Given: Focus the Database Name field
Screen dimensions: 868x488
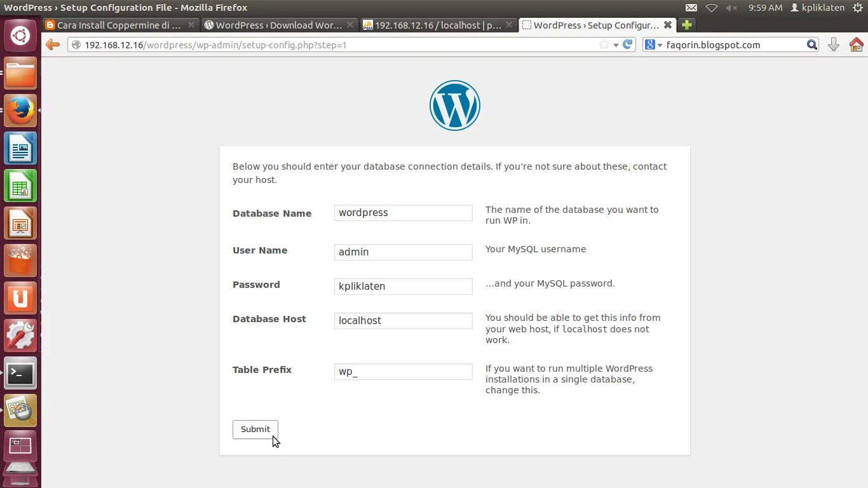Looking at the screenshot, I should (403, 213).
